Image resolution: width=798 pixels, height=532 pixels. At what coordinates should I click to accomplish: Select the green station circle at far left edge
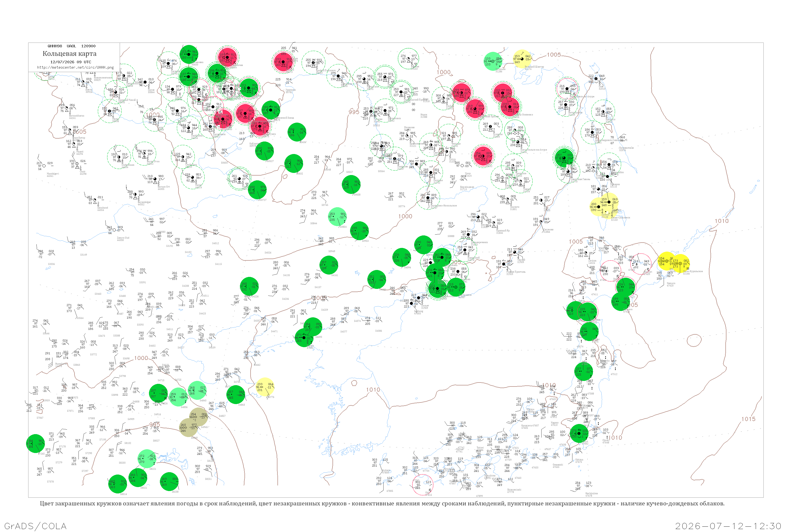click(36, 443)
